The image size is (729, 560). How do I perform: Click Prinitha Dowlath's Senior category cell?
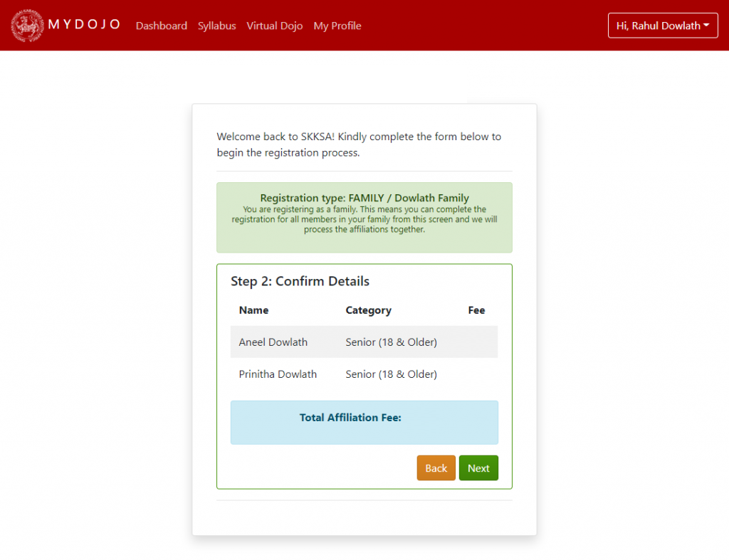pos(391,374)
